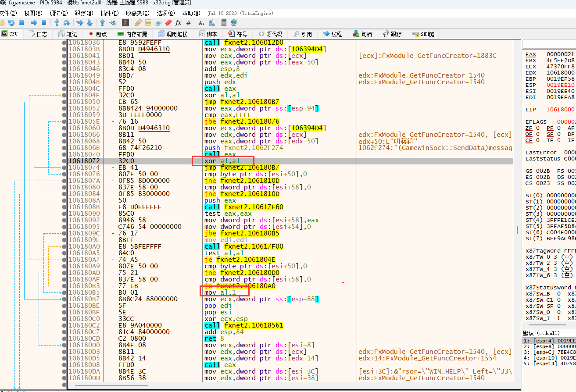Open the Scylla plugin icon
Image resolution: width=576 pixels, height=392 pixels.
125,23
